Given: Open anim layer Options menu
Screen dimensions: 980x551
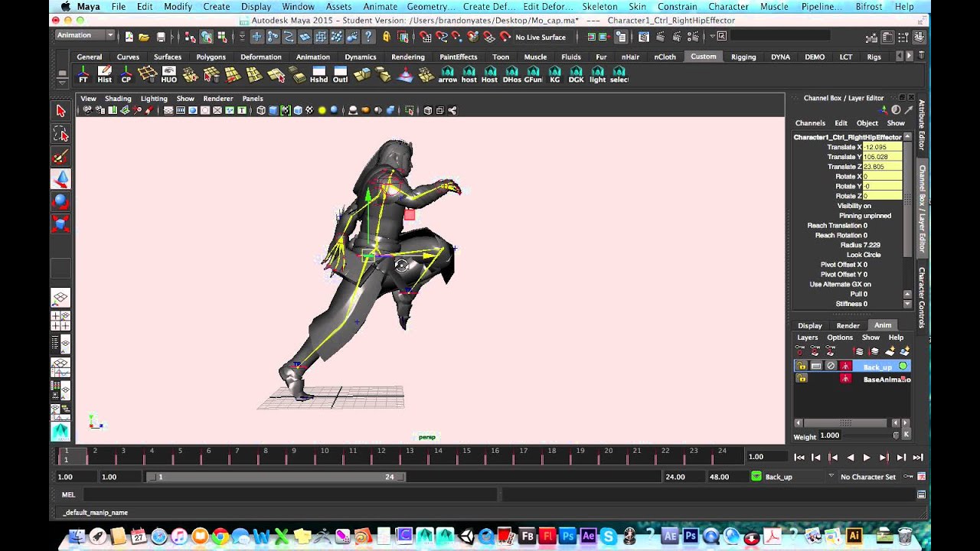Looking at the screenshot, I should pos(839,337).
